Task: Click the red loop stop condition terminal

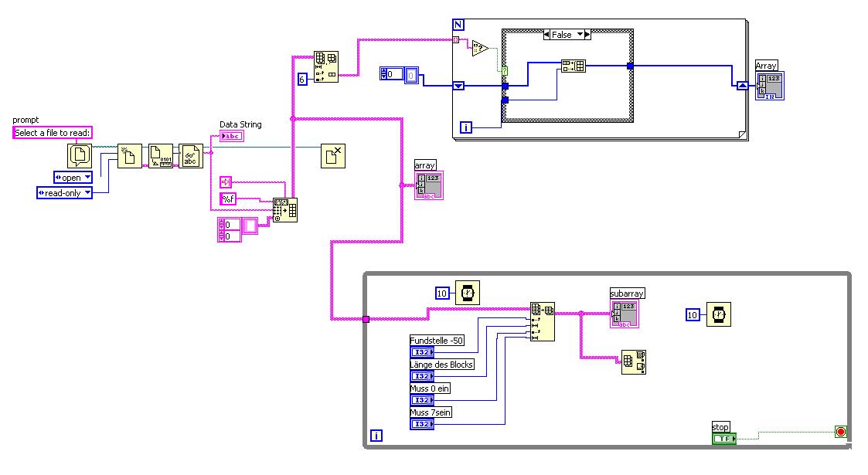Action: point(841,432)
